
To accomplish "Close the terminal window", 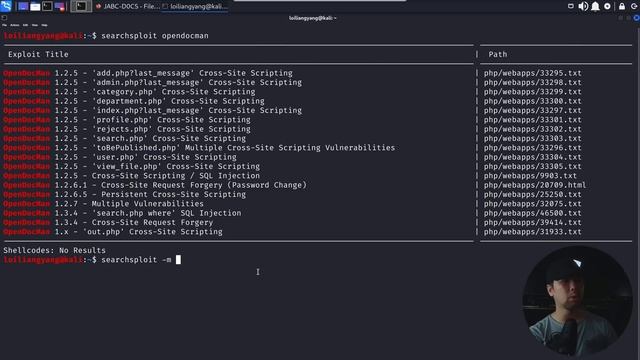I will (636, 18).
